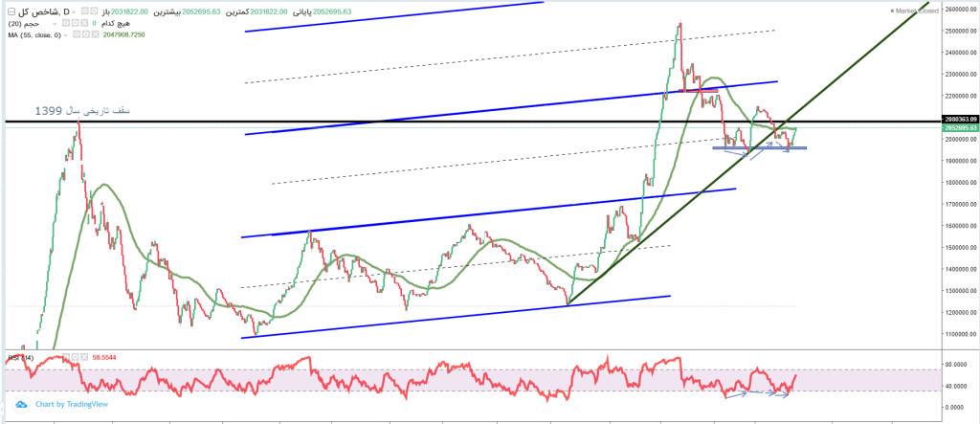Expand the MA (55, close, 0) dropdown
Viewport: 980px width, 424px height.
pyautogui.click(x=65, y=35)
